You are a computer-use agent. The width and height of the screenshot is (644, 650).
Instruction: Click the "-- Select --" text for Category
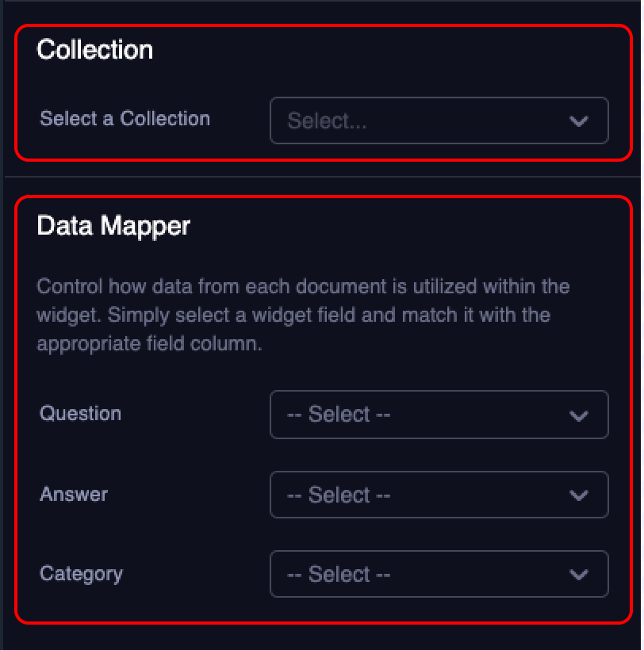pos(339,574)
